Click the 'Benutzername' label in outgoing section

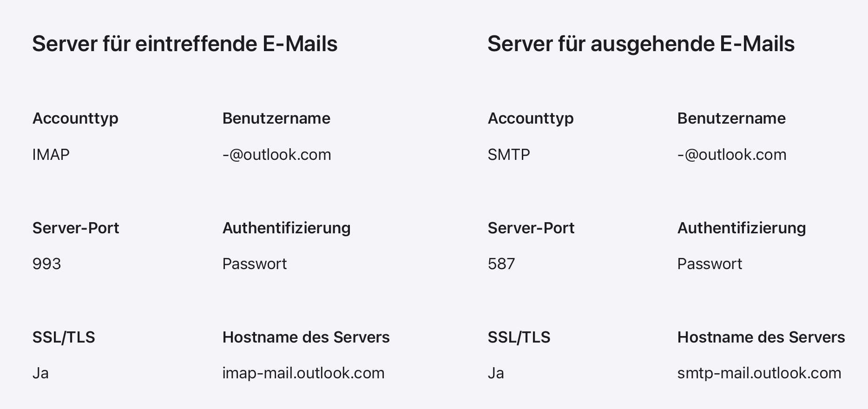tap(731, 119)
